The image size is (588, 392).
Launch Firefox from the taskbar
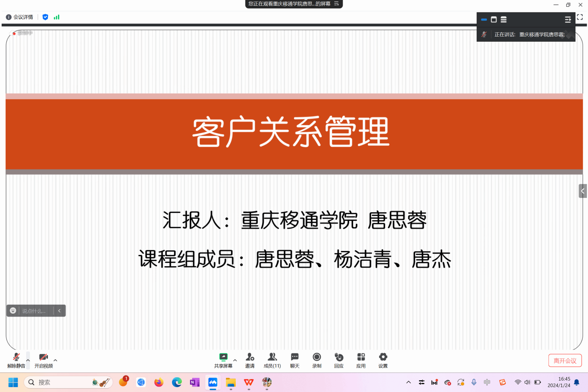click(x=159, y=382)
